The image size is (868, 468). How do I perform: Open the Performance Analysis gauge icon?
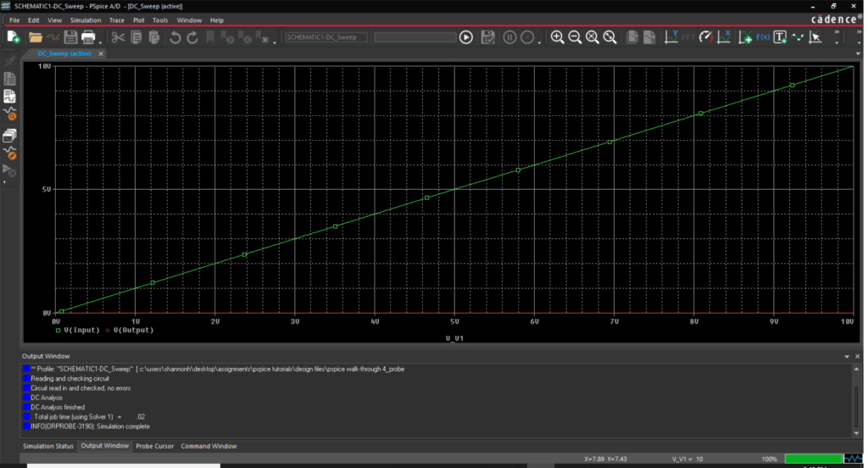pyautogui.click(x=706, y=37)
